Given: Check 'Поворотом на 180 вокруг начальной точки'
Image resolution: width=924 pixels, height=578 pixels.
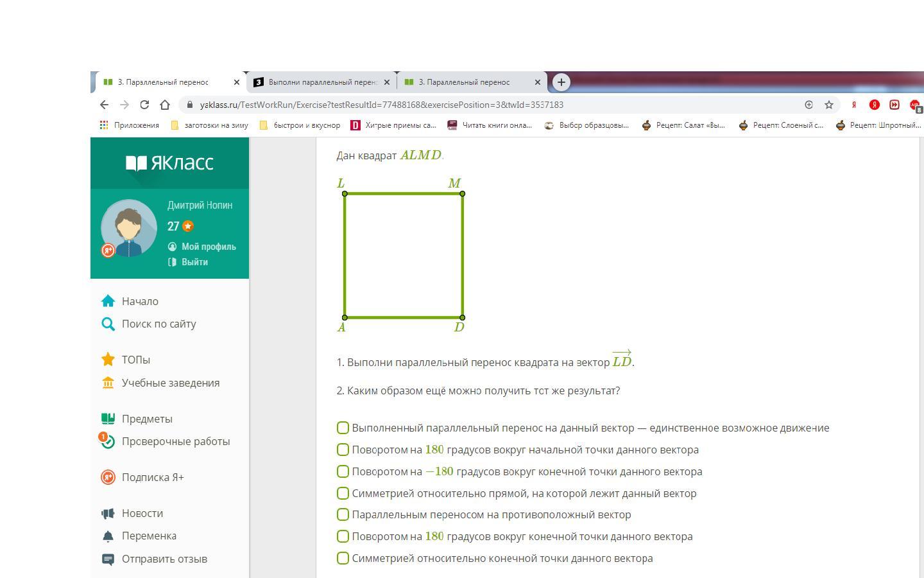Looking at the screenshot, I should (x=343, y=450).
